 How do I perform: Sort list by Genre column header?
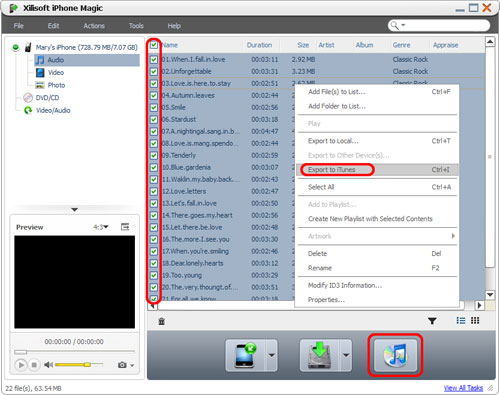401,45
